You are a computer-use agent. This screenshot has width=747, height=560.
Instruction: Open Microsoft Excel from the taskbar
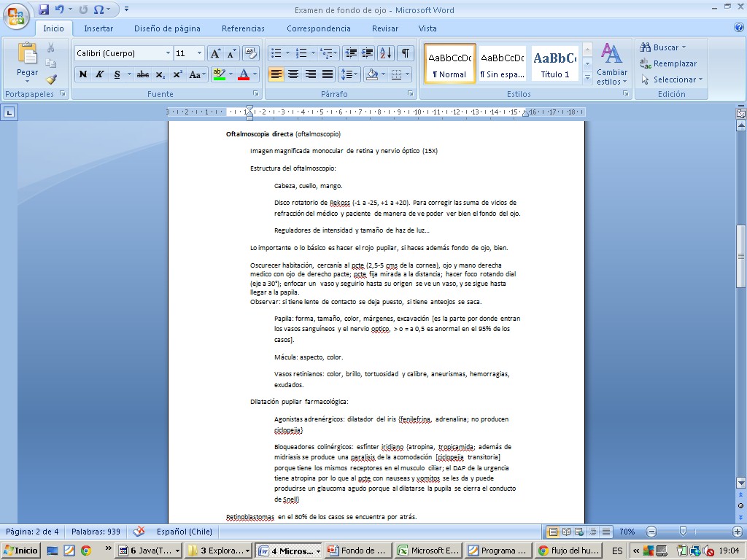tap(428, 551)
